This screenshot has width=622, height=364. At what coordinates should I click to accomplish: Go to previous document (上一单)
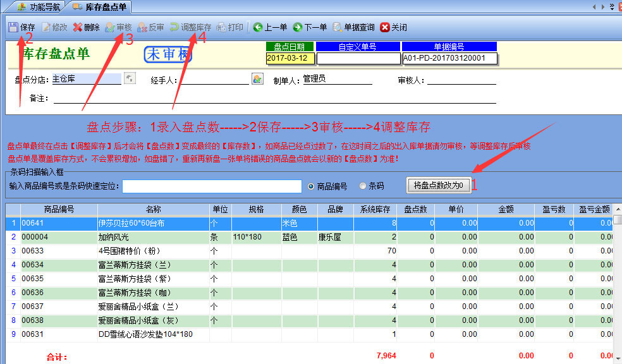click(258, 28)
